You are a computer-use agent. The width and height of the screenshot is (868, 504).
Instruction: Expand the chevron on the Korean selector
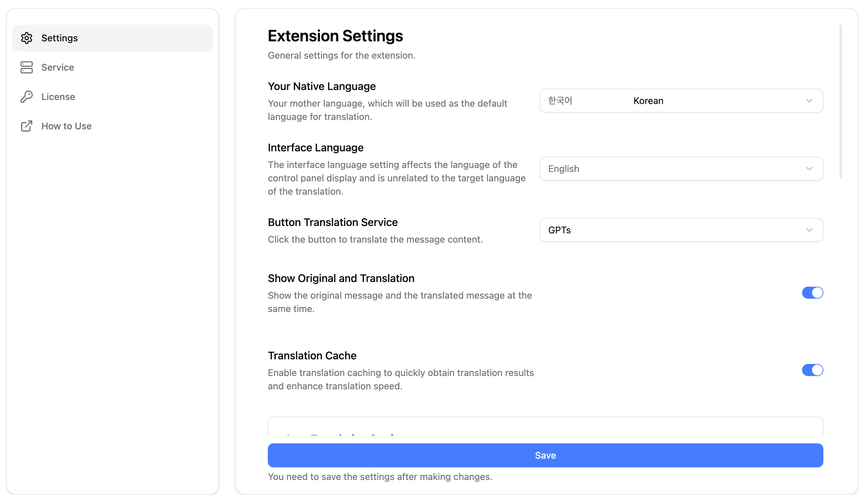pyautogui.click(x=809, y=101)
